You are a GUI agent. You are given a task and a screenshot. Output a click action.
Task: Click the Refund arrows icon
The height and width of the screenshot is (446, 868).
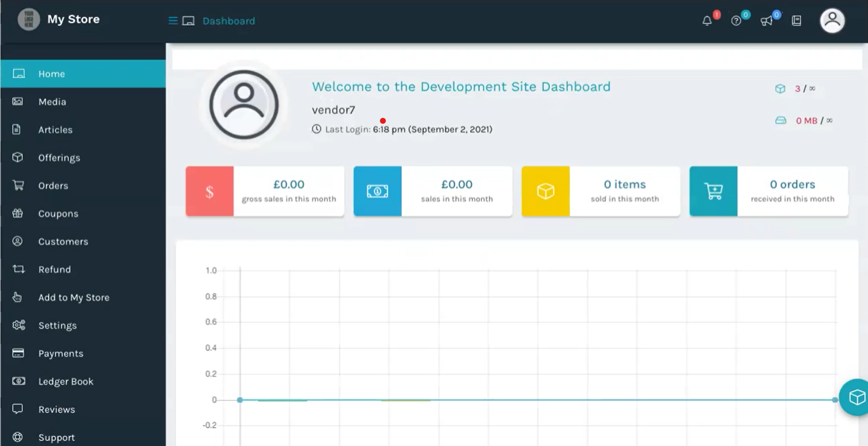coord(19,269)
